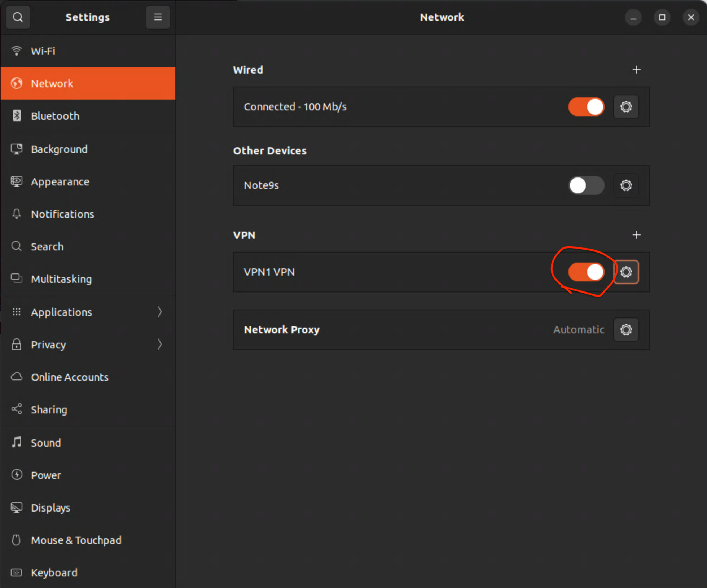The image size is (707, 588).
Task: Turn off the Wired connection switch
Action: click(586, 107)
